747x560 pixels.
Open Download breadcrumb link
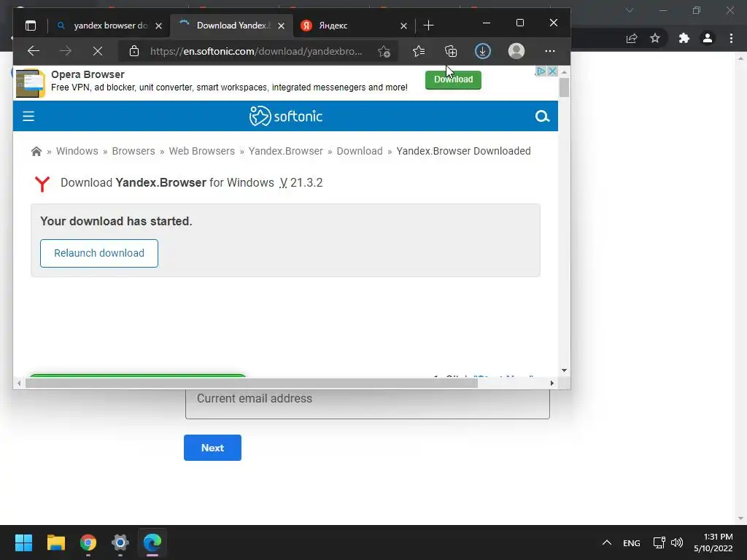pyautogui.click(x=360, y=151)
